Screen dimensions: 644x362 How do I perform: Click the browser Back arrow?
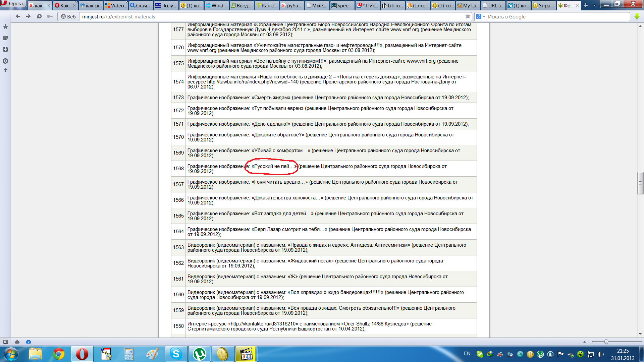(18, 16)
